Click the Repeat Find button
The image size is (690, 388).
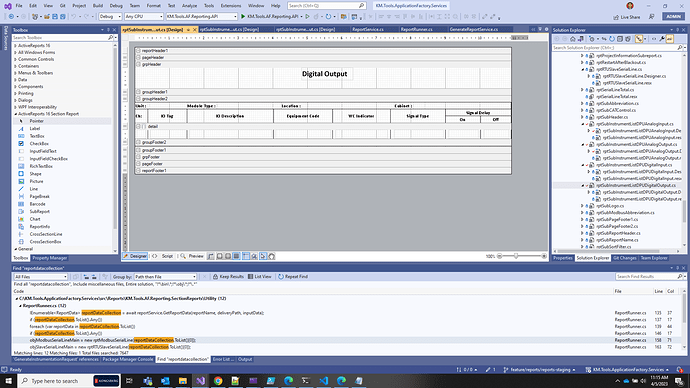click(293, 277)
